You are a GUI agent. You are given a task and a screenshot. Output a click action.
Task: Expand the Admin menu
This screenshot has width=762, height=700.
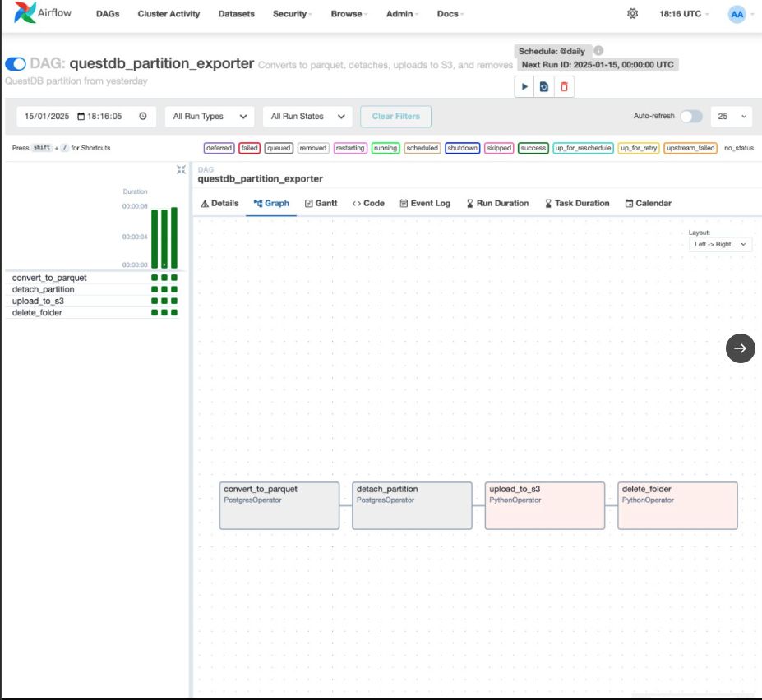pos(402,14)
